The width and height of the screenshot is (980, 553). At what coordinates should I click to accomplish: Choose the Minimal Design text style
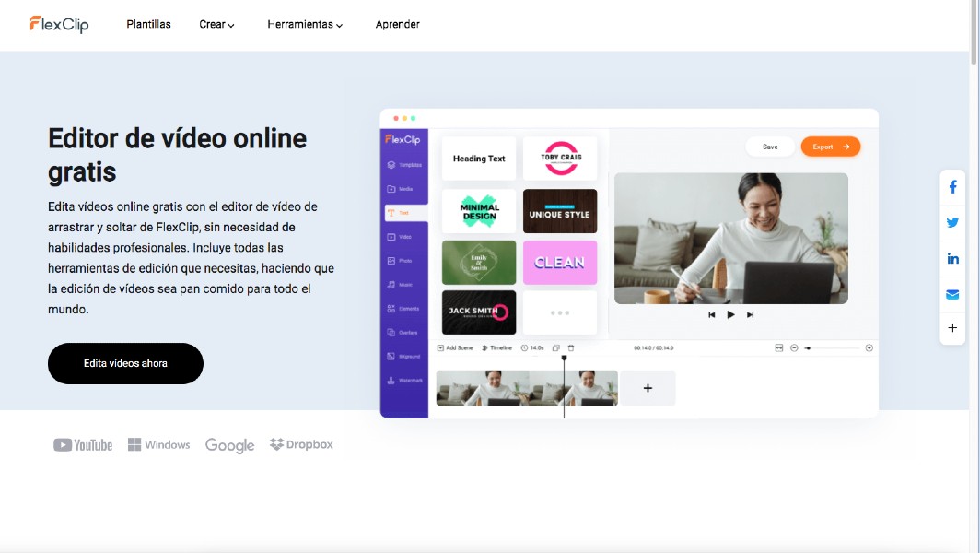pyautogui.click(x=479, y=211)
